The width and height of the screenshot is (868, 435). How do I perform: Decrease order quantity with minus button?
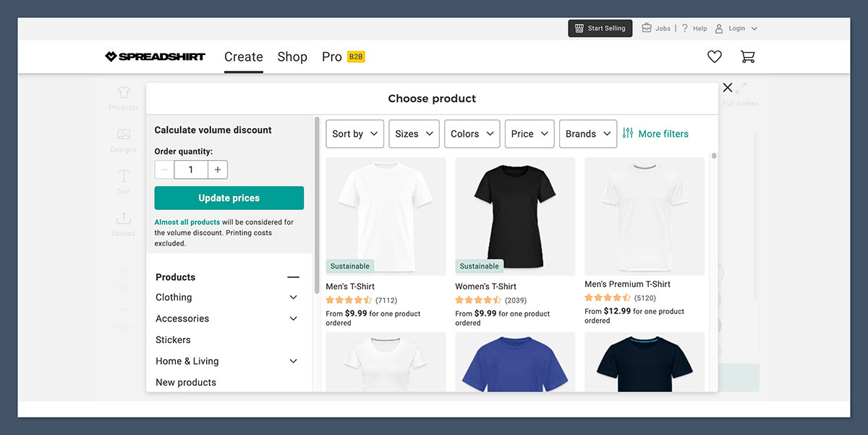pos(164,169)
